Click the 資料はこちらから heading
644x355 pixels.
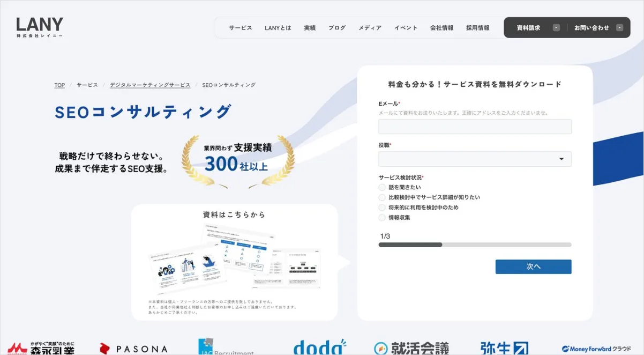pyautogui.click(x=234, y=215)
